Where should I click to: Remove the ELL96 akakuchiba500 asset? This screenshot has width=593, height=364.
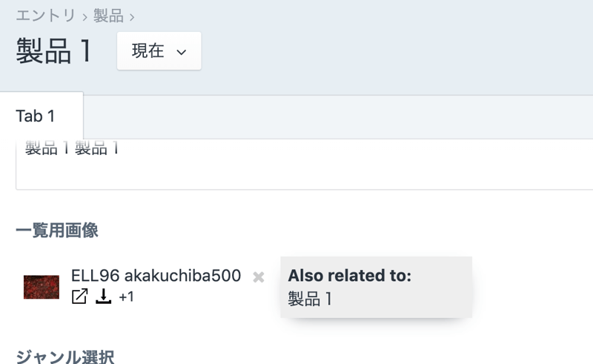tap(259, 277)
